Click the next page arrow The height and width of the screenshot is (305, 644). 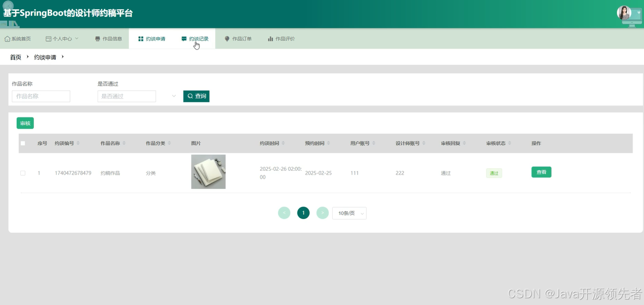click(x=322, y=213)
